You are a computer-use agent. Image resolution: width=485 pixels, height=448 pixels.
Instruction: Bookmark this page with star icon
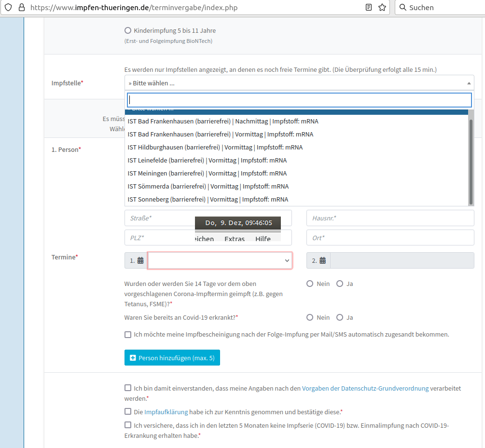[x=382, y=8]
